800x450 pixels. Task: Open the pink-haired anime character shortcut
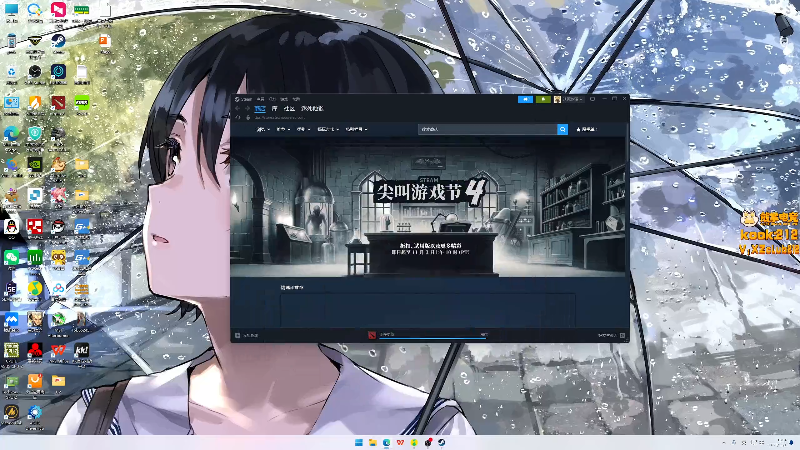[x=58, y=197]
